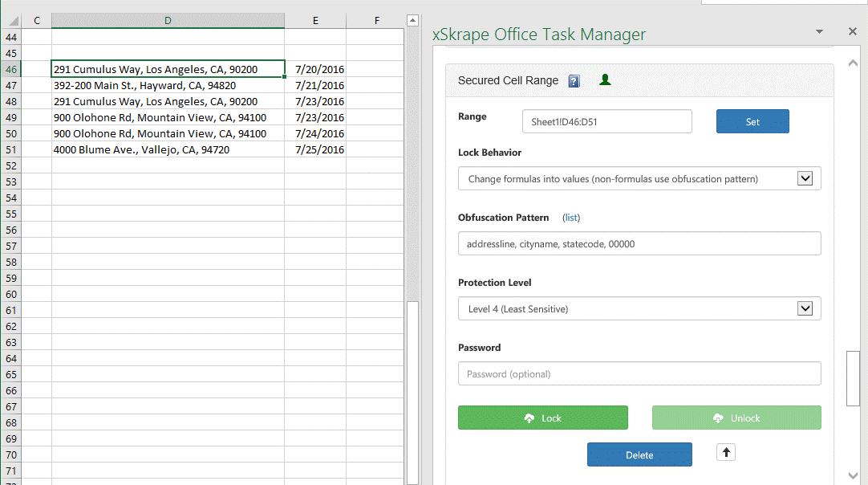The height and width of the screenshot is (485, 868).
Task: Click into the Obfuscation Pattern field
Action: pos(639,244)
